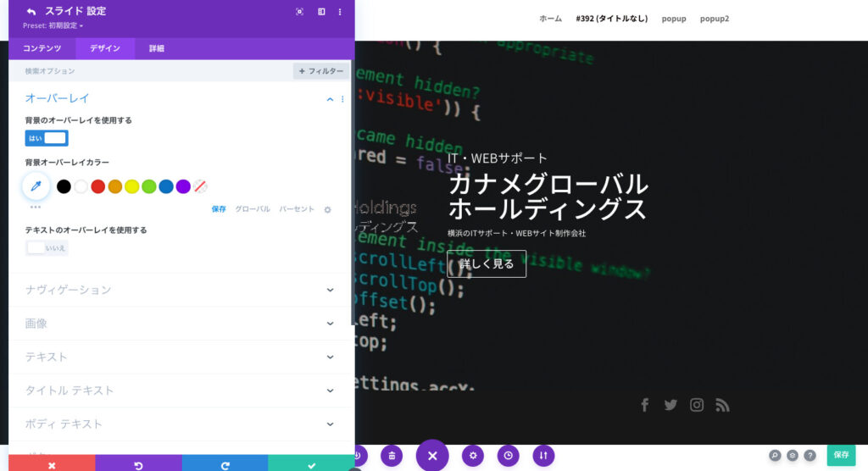Select the purple color swatch
The height and width of the screenshot is (471, 868).
[x=183, y=186]
